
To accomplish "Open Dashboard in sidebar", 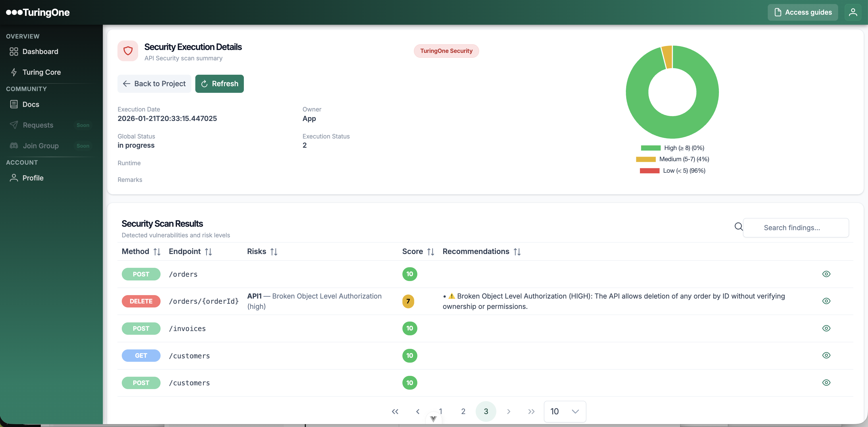I will 40,51.
